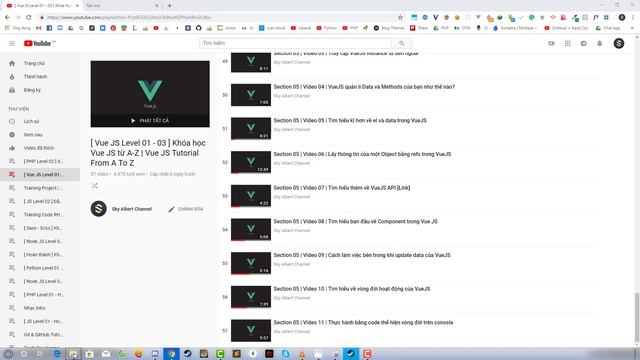Screen dimensions: 640x360
Task: Open the Gmail bookmark icon
Action: (x=38, y=28)
